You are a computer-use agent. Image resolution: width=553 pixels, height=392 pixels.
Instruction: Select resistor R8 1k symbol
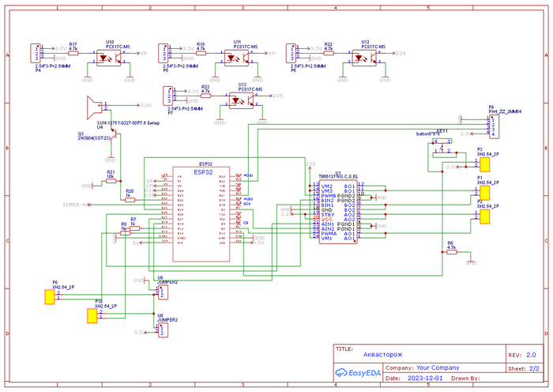[125, 233]
